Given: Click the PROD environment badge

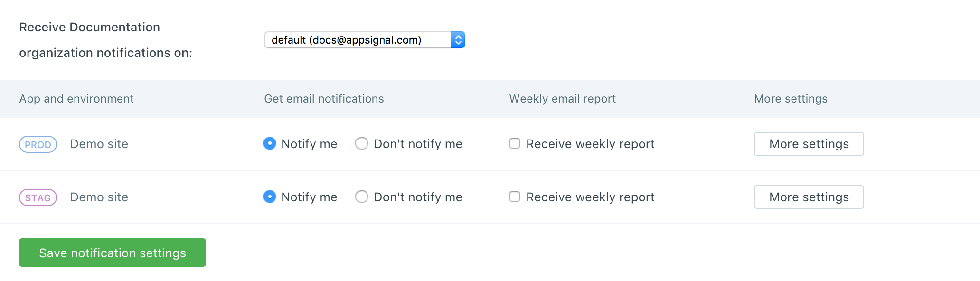Looking at the screenshot, I should 38,144.
